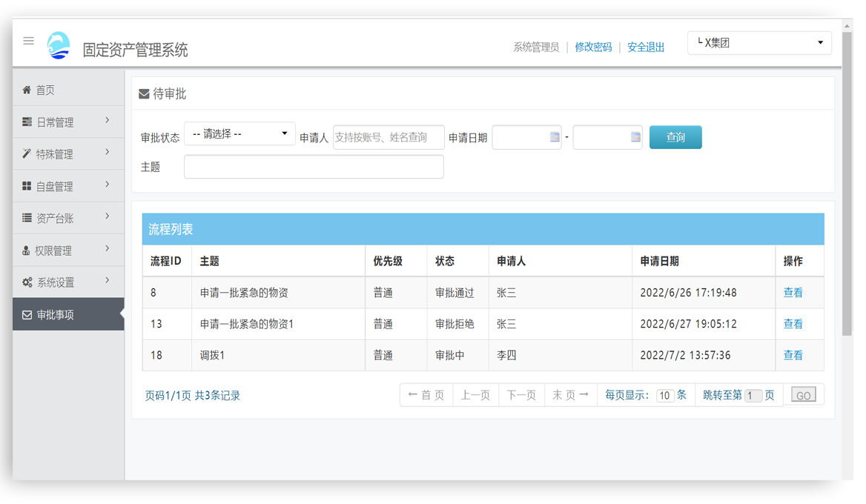
Task: Click the 每页显示 records-per-page field
Action: (x=665, y=395)
